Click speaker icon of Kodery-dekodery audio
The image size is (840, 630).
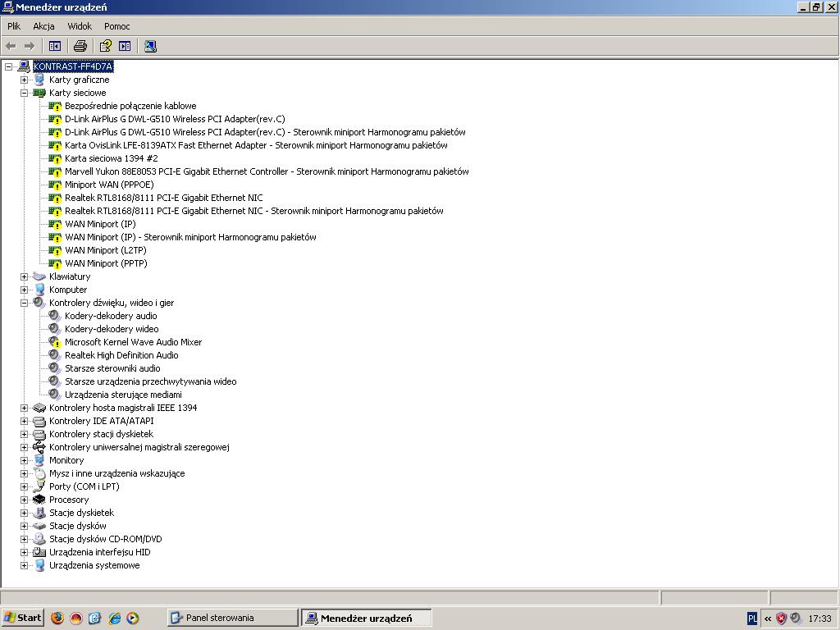click(x=55, y=316)
